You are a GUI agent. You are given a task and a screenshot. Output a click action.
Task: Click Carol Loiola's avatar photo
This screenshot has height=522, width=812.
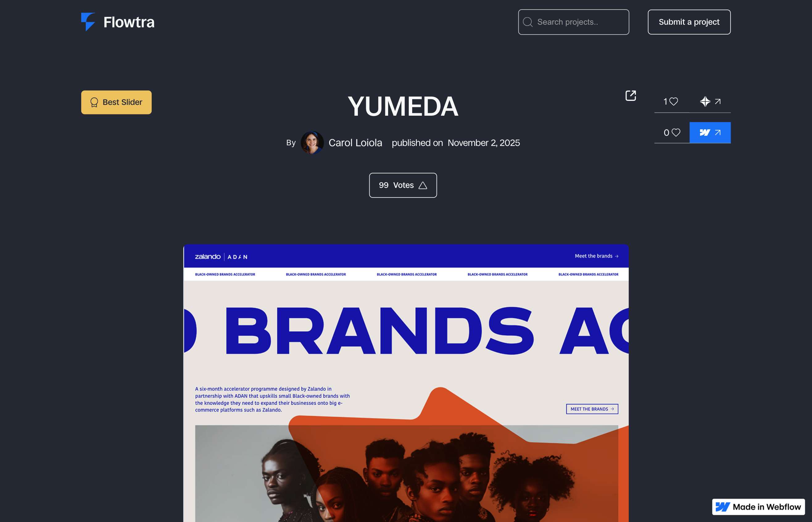pyautogui.click(x=312, y=143)
